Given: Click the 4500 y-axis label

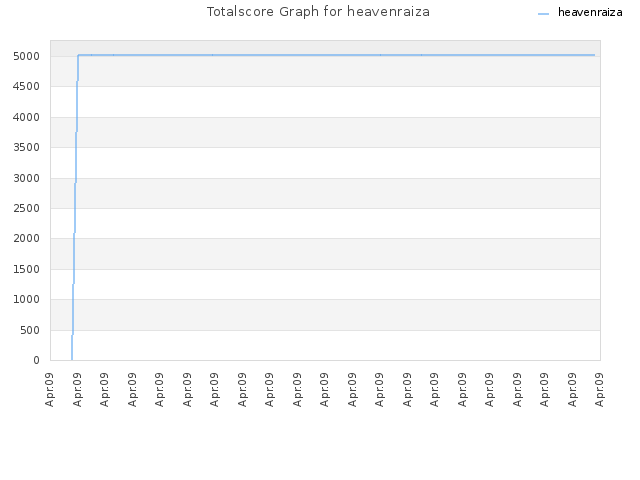Looking at the screenshot, I should pos(27,87).
